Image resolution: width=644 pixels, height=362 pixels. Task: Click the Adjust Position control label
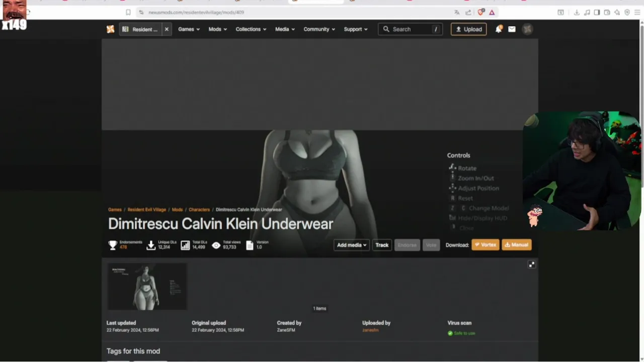(478, 188)
